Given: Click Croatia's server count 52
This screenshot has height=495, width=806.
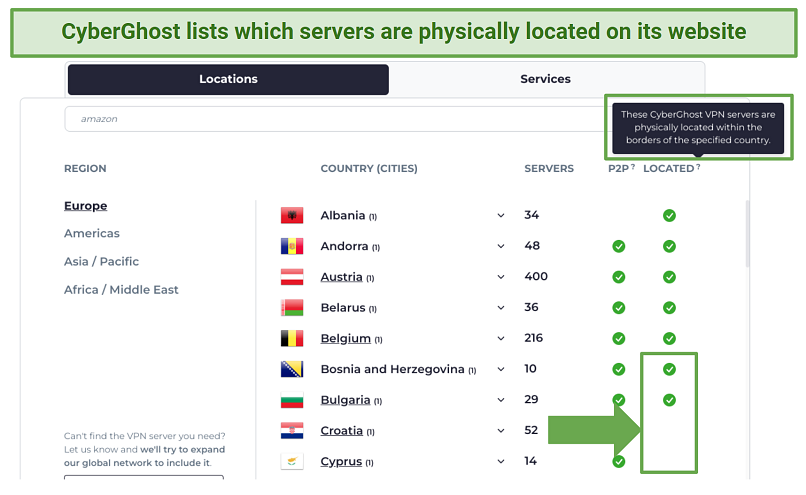Looking at the screenshot, I should [531, 430].
